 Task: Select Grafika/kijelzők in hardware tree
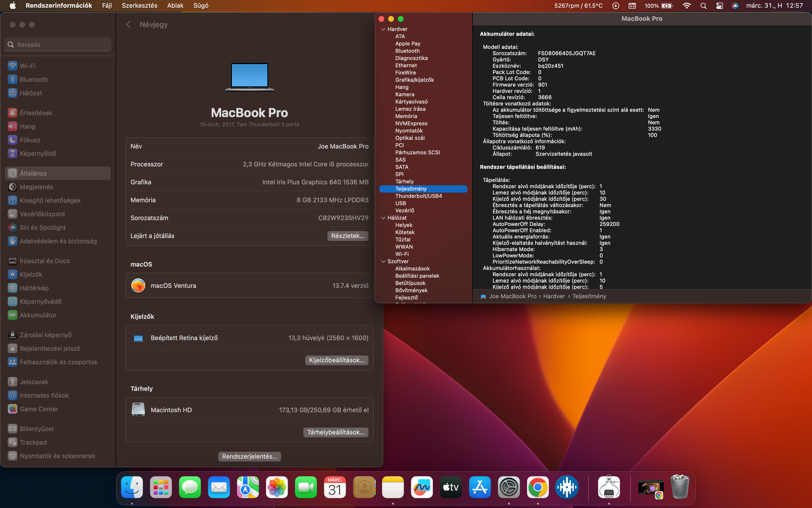pyautogui.click(x=414, y=80)
